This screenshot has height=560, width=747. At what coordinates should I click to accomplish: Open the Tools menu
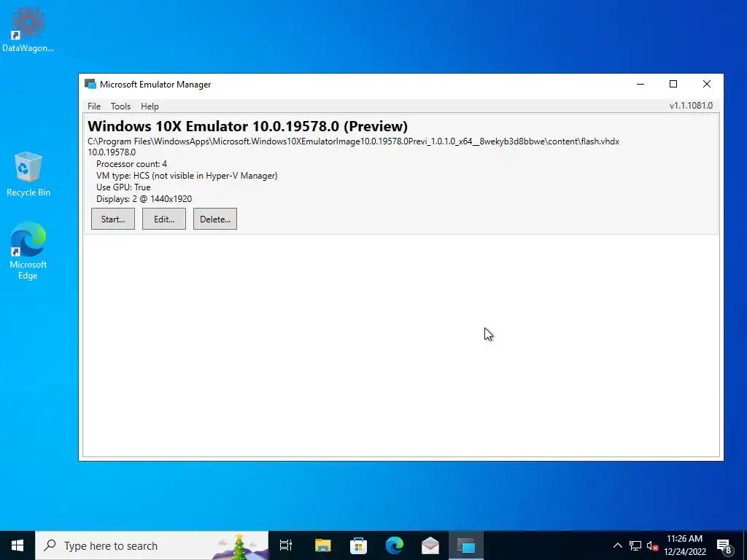[x=120, y=106]
